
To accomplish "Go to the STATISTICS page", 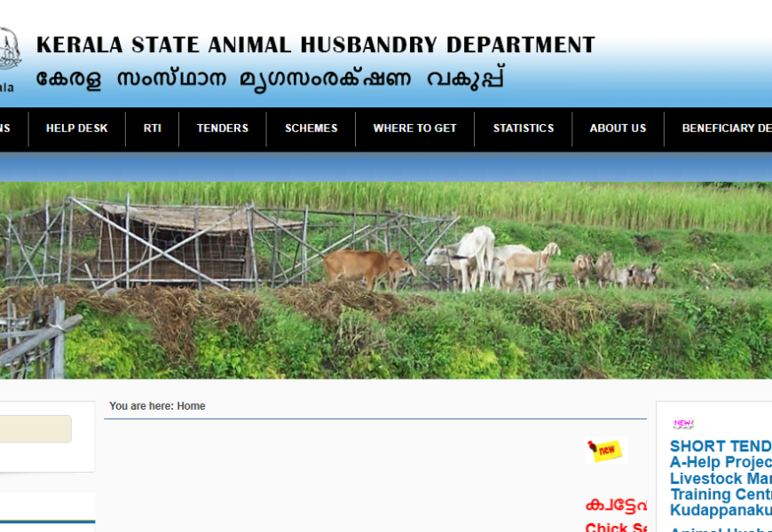I will 524,129.
